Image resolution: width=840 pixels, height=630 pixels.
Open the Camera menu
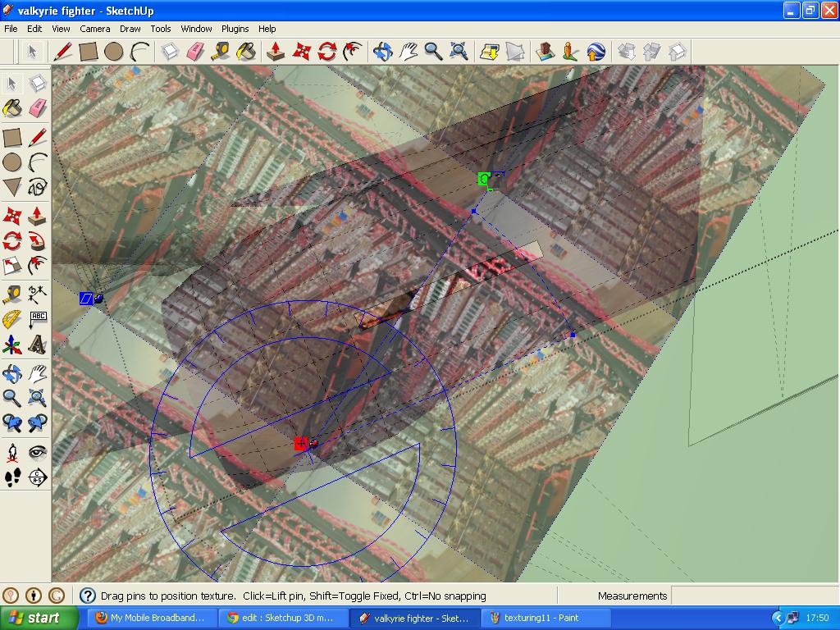click(95, 29)
